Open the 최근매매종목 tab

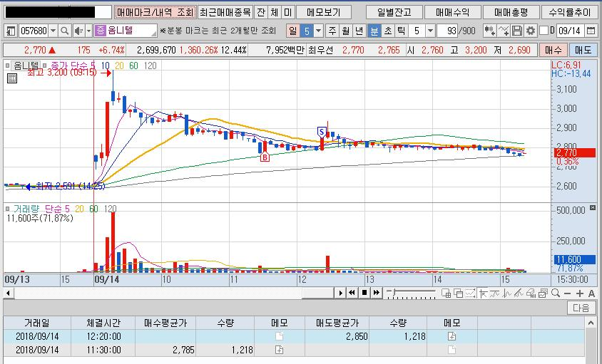tap(225, 12)
